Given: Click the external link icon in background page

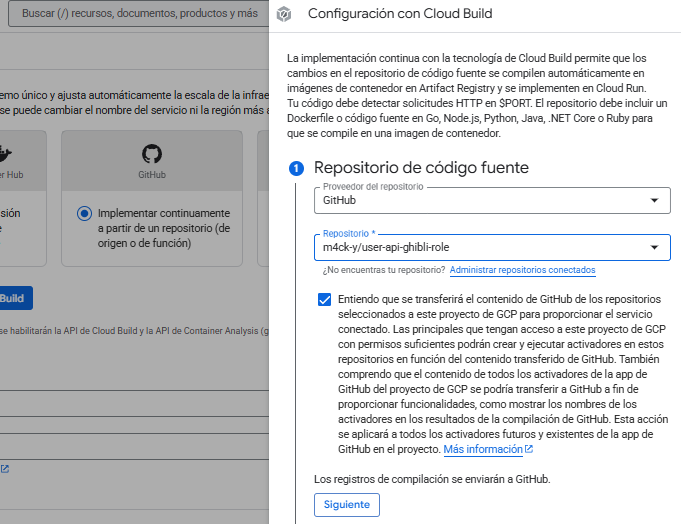Looking at the screenshot, I should point(5,469).
